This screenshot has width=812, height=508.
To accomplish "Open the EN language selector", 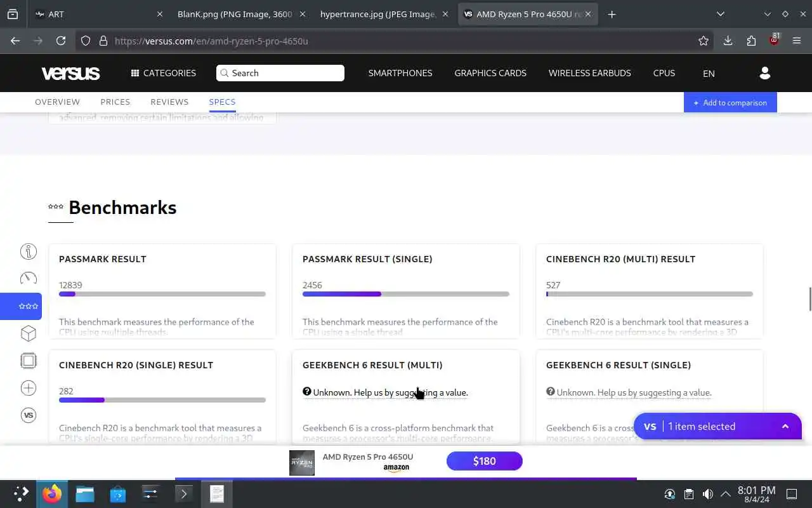I will point(709,73).
